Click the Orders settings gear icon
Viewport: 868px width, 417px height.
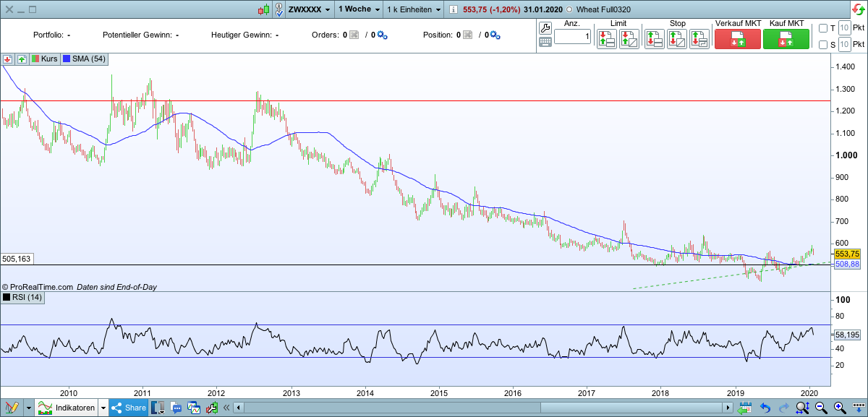383,35
